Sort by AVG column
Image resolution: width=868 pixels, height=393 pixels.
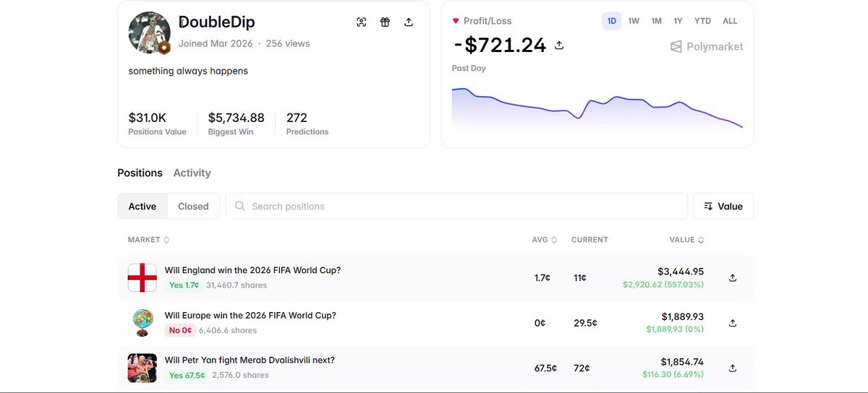coord(545,240)
